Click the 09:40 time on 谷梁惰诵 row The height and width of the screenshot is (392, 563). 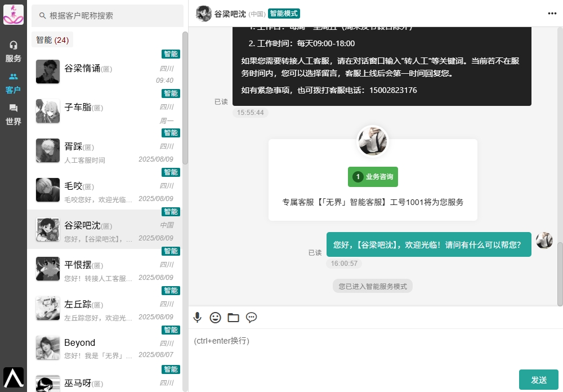click(164, 81)
